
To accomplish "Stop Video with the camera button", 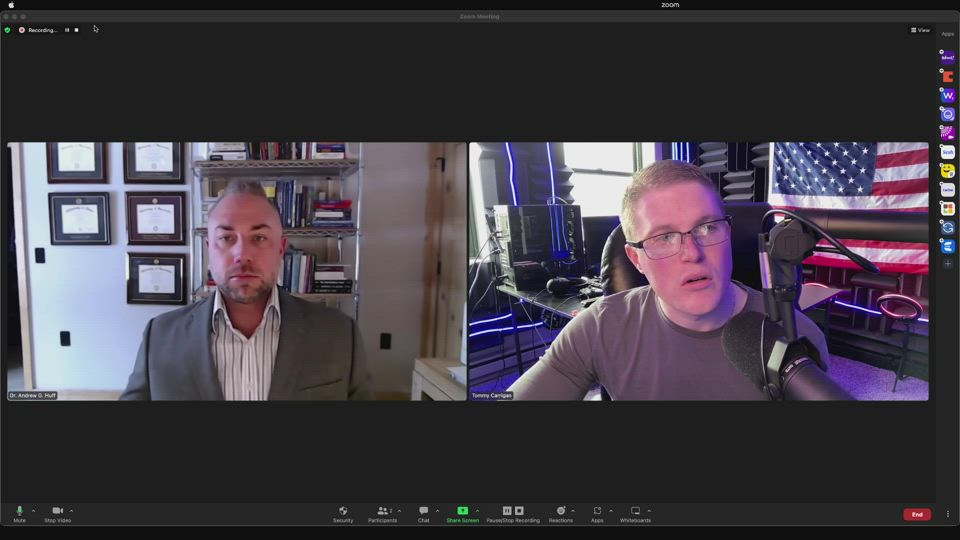I will (x=57, y=514).
